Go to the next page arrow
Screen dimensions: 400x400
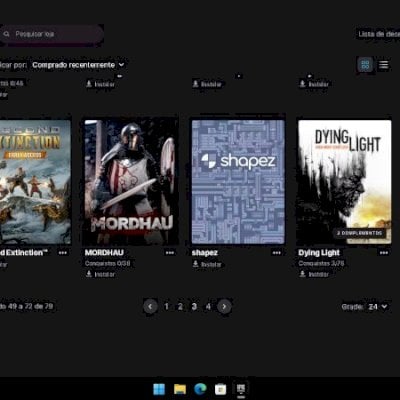click(224, 306)
